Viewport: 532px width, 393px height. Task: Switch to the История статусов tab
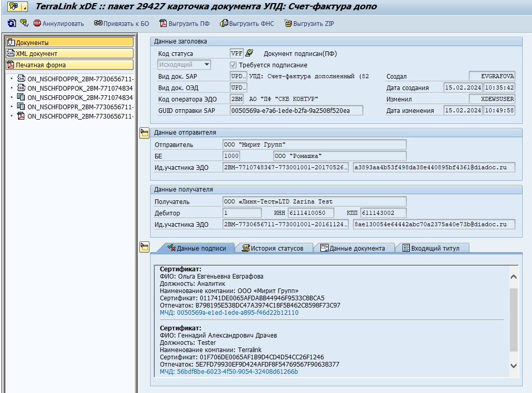[273, 248]
